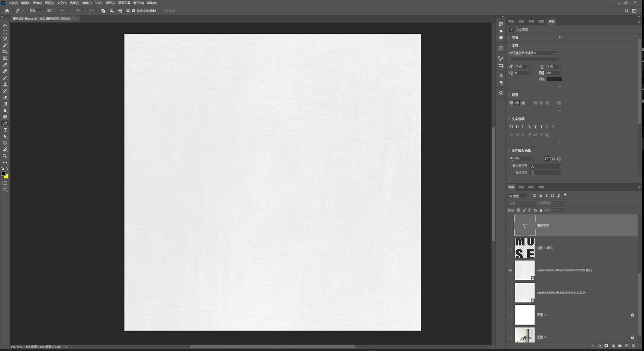Open the Info panel icon
The height and width of the screenshot is (351, 644).
click(x=501, y=48)
